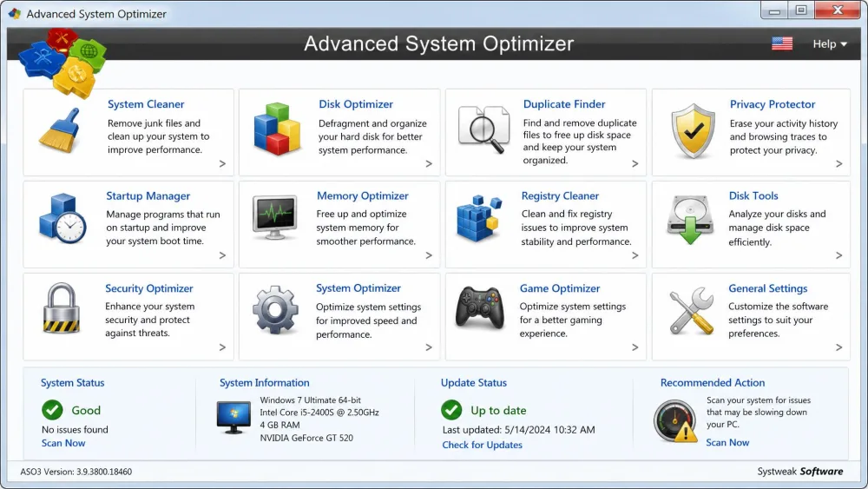868x489 pixels.
Task: Click the puzzle pieces app logo
Action: pos(62,62)
